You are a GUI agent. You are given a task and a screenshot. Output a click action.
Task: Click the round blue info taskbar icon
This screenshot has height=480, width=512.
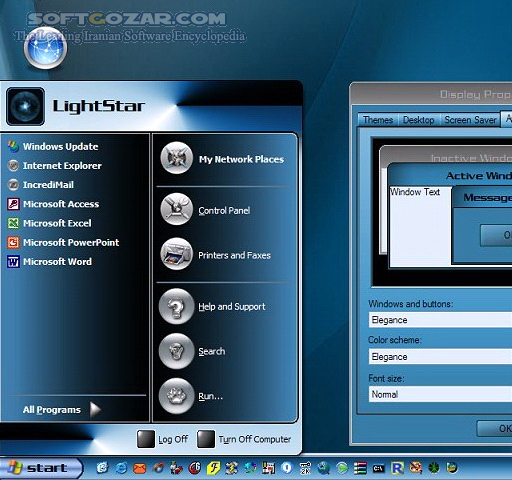(287, 468)
